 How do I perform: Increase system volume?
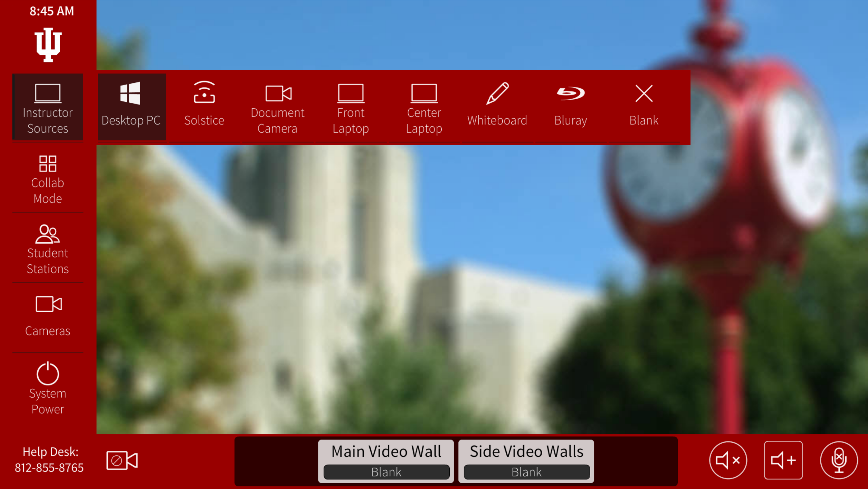[x=782, y=460]
